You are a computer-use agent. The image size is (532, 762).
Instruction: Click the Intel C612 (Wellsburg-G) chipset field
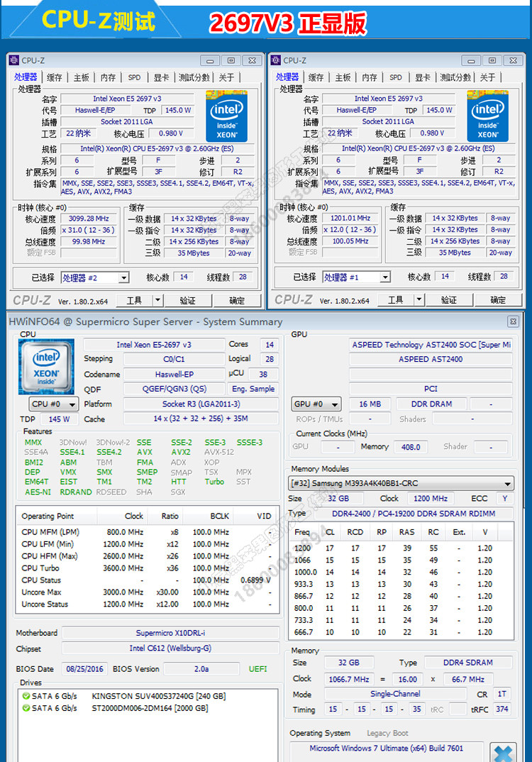point(170,648)
